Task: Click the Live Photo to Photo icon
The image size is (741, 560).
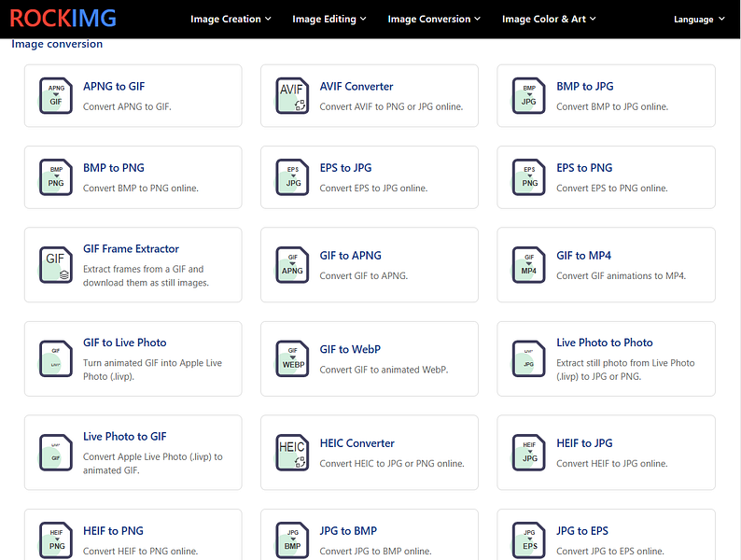Action: pyautogui.click(x=529, y=358)
